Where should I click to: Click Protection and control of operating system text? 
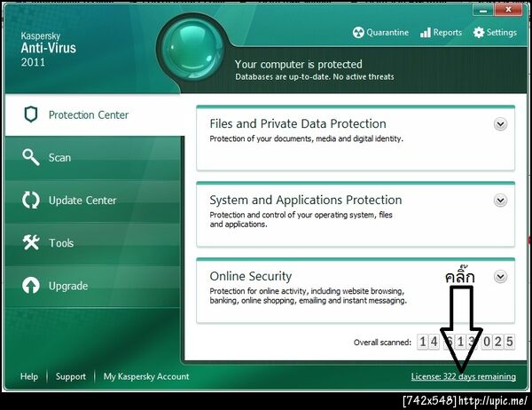(301, 219)
